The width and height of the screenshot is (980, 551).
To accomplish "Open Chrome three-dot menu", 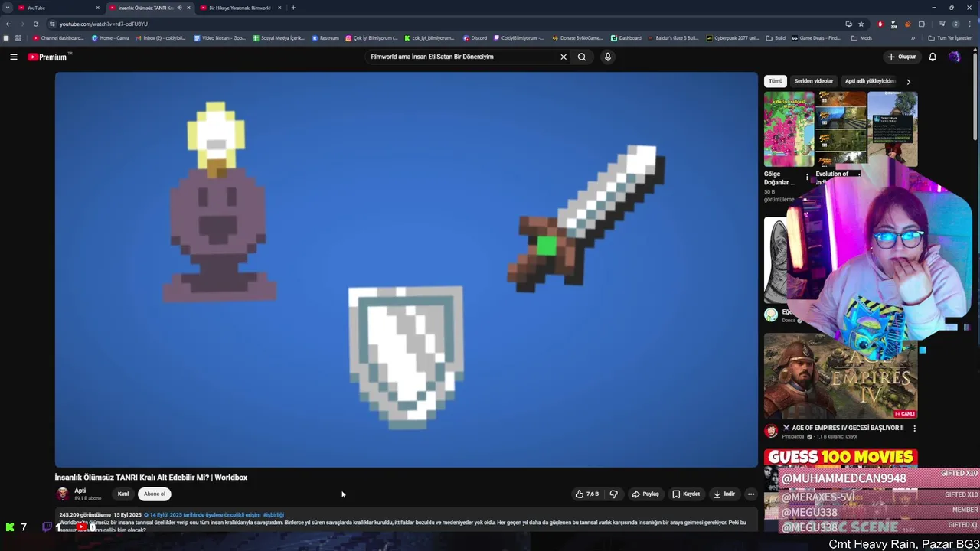I will click(970, 24).
